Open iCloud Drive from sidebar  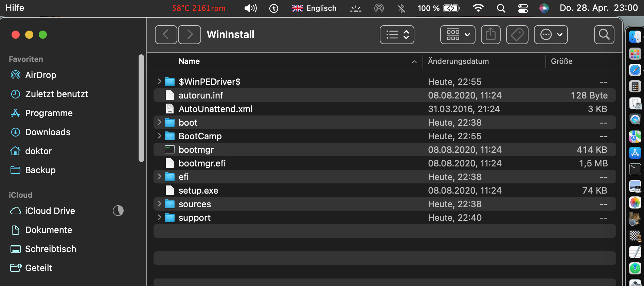click(x=50, y=211)
